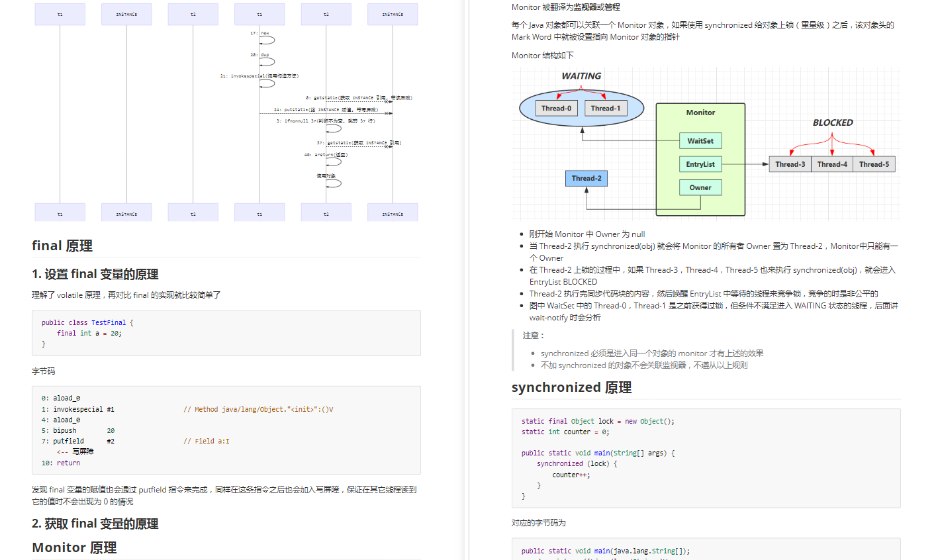Click the Owner box inside Monitor
Viewport: 936px width, 560px height.
tap(700, 187)
